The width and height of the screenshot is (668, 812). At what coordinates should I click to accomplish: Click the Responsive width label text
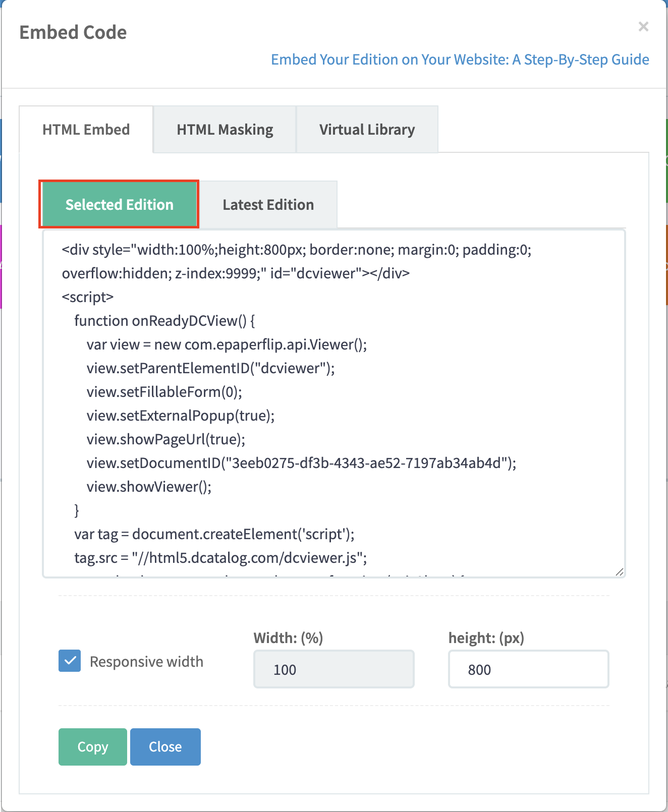pyautogui.click(x=146, y=662)
